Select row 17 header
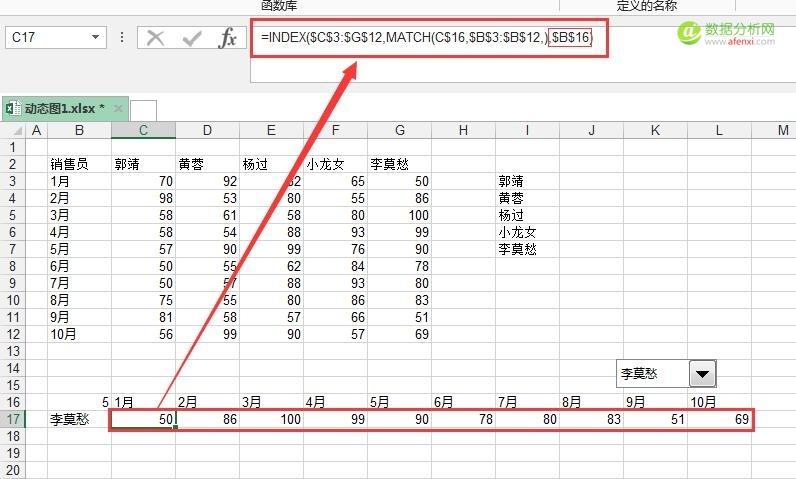The height and width of the screenshot is (479, 796). [x=13, y=419]
